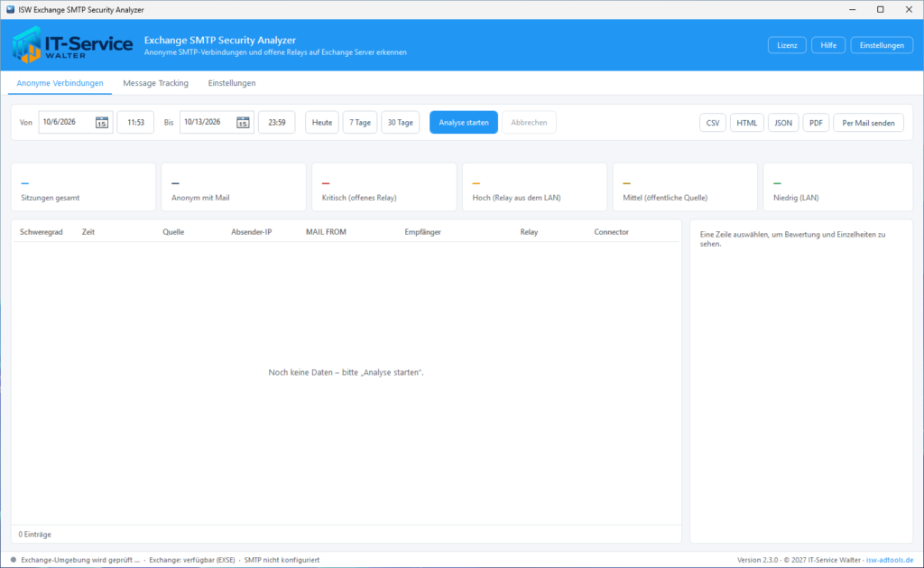Click the Anonym mit Mail card
This screenshot has width=924, height=568.
click(x=234, y=187)
